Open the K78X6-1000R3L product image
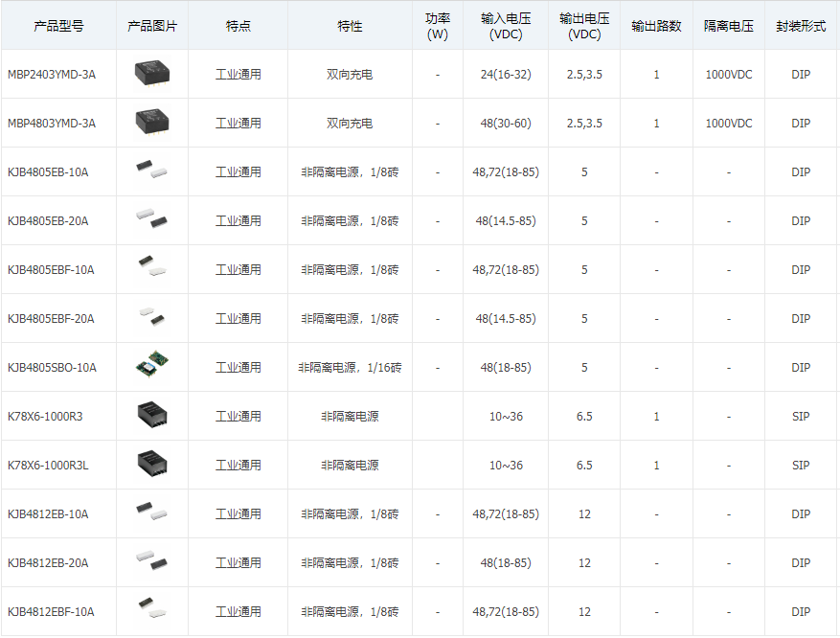The width and height of the screenshot is (840, 638). point(152,464)
